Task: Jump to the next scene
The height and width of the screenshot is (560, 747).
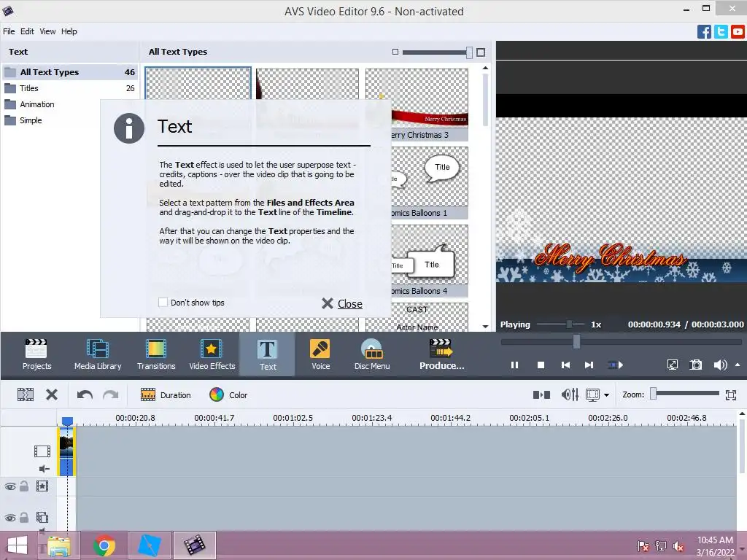Action: click(616, 365)
